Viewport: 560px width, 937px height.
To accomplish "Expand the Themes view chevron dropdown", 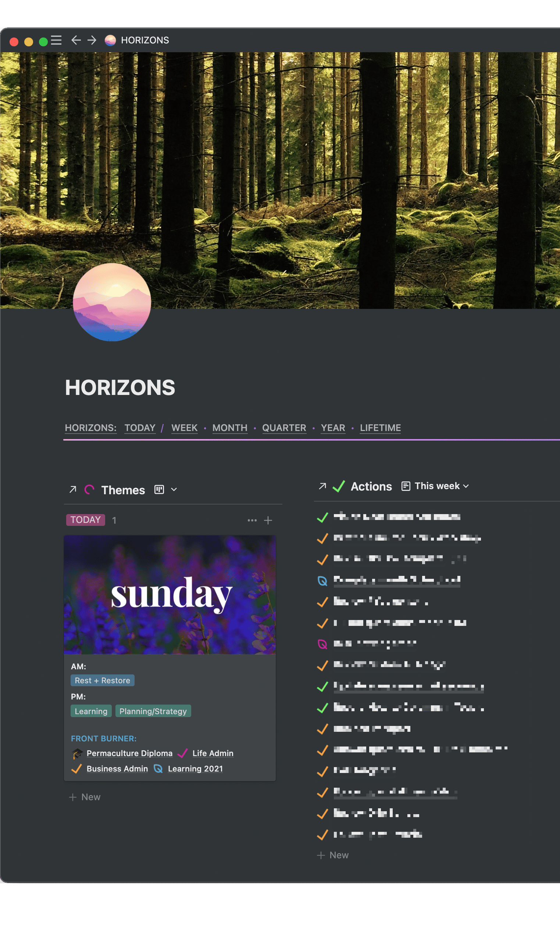I will pyautogui.click(x=174, y=489).
